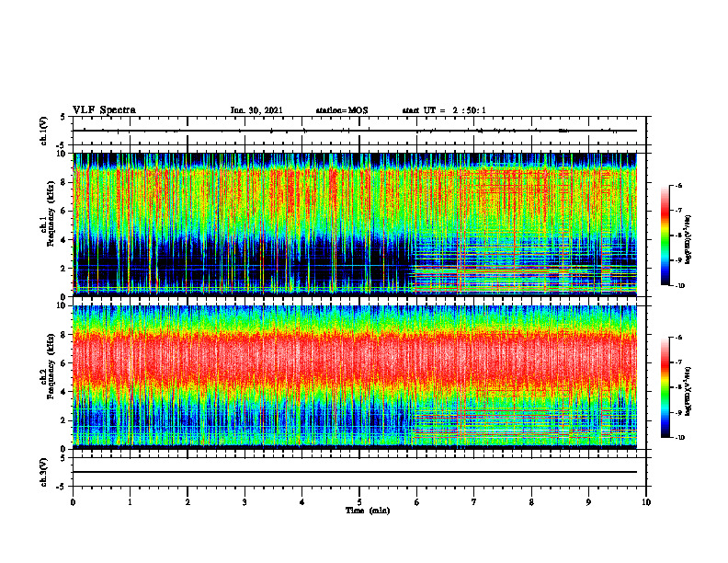Click the time axis tick label "5"

(359, 502)
